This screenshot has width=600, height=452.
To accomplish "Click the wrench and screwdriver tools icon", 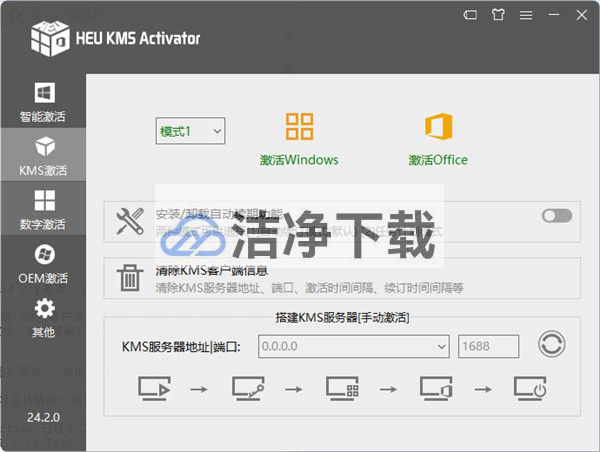I will (x=130, y=221).
